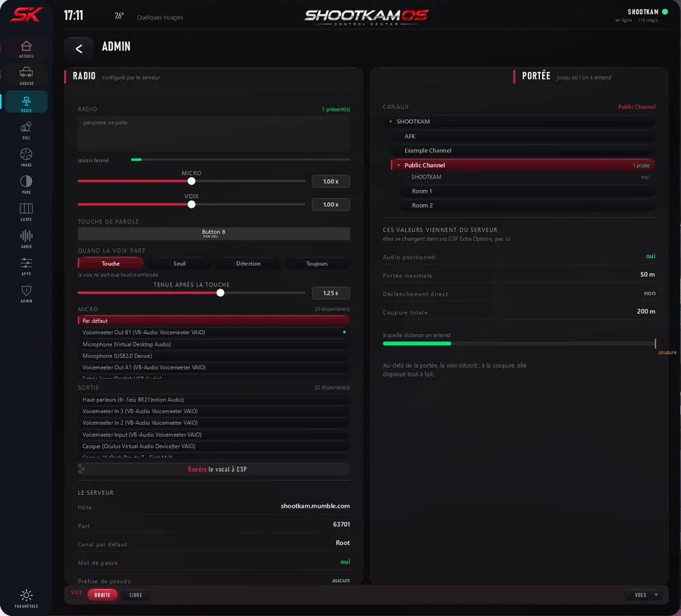Open the Ciel weather icon
Viewport: 681px width, 616px height.
(26, 130)
